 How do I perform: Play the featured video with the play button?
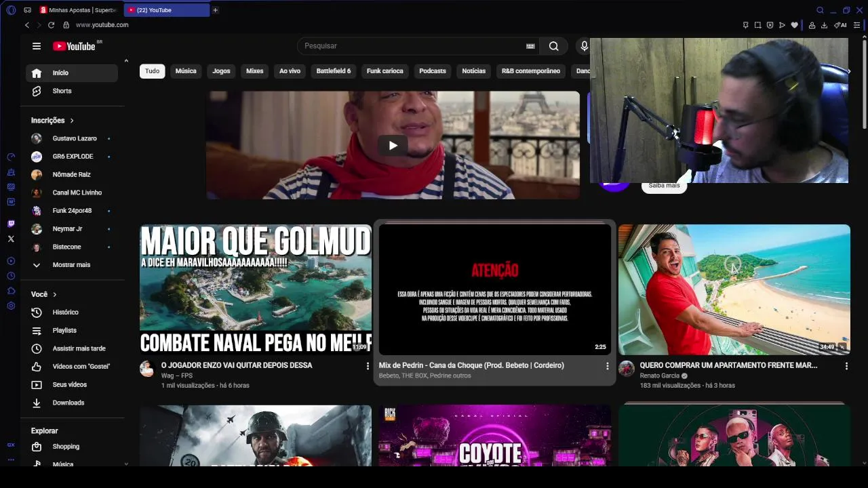[x=393, y=145]
